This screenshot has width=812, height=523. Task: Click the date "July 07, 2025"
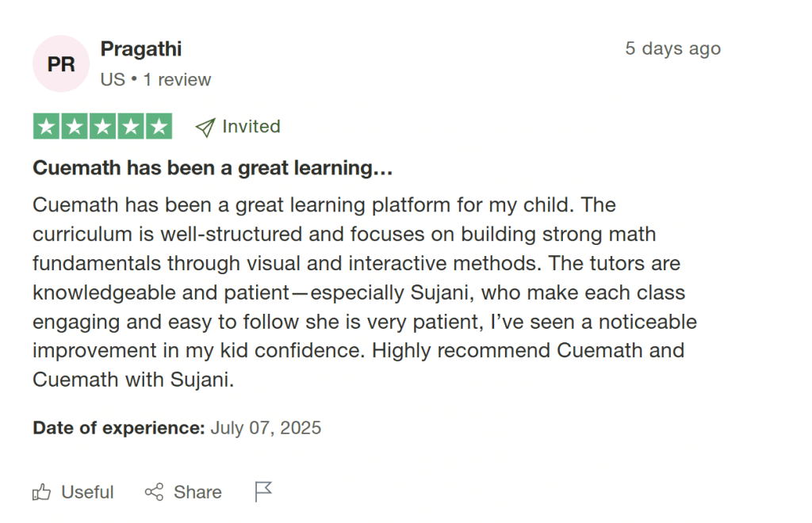[266, 428]
